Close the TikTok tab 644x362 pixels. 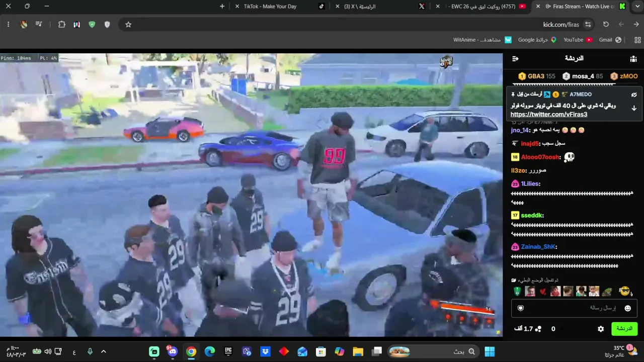click(x=237, y=7)
